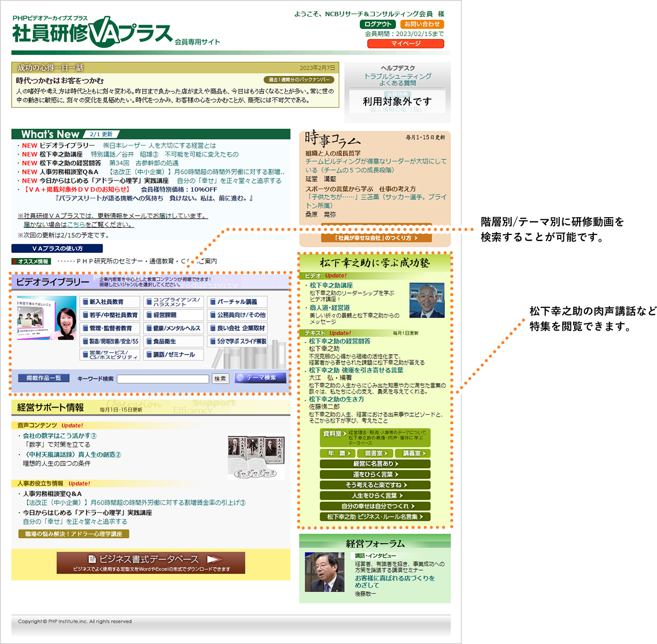Click 「社員が幸せな会社」のつくり方 button

click(376, 238)
